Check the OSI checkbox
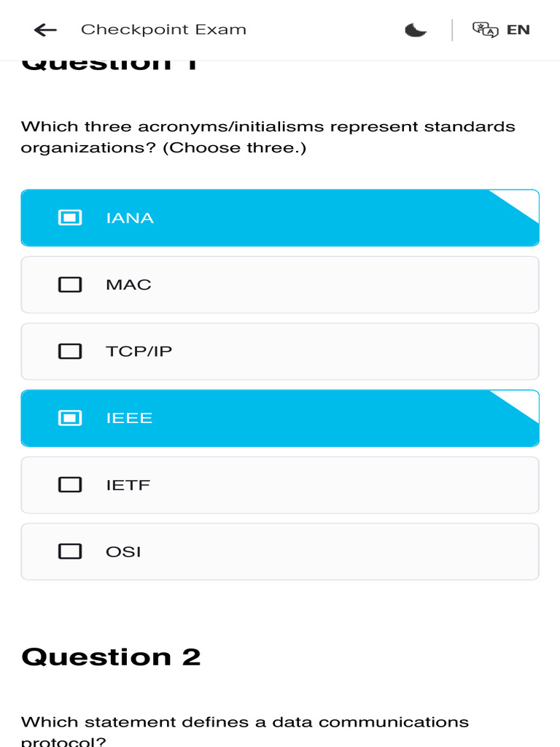 tap(70, 551)
